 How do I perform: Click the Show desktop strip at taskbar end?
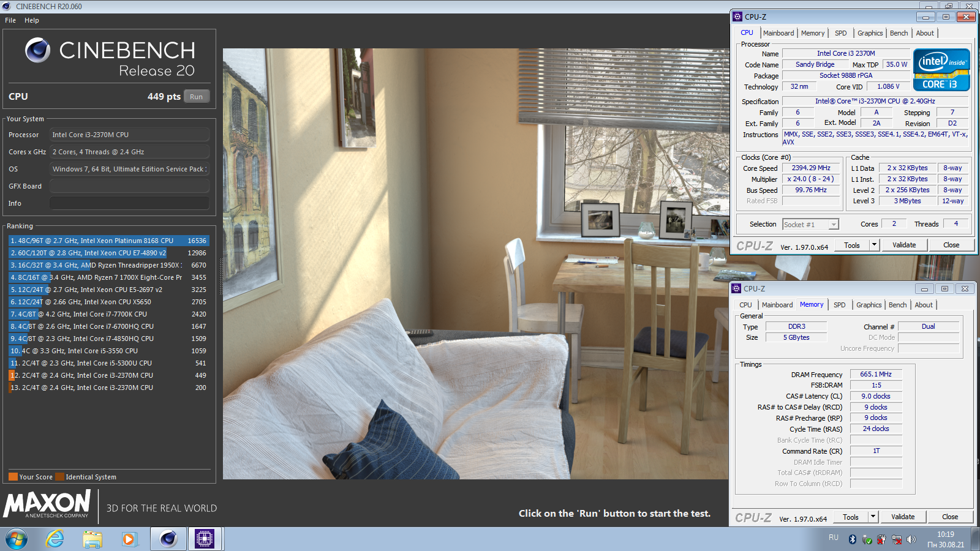[x=975, y=539]
